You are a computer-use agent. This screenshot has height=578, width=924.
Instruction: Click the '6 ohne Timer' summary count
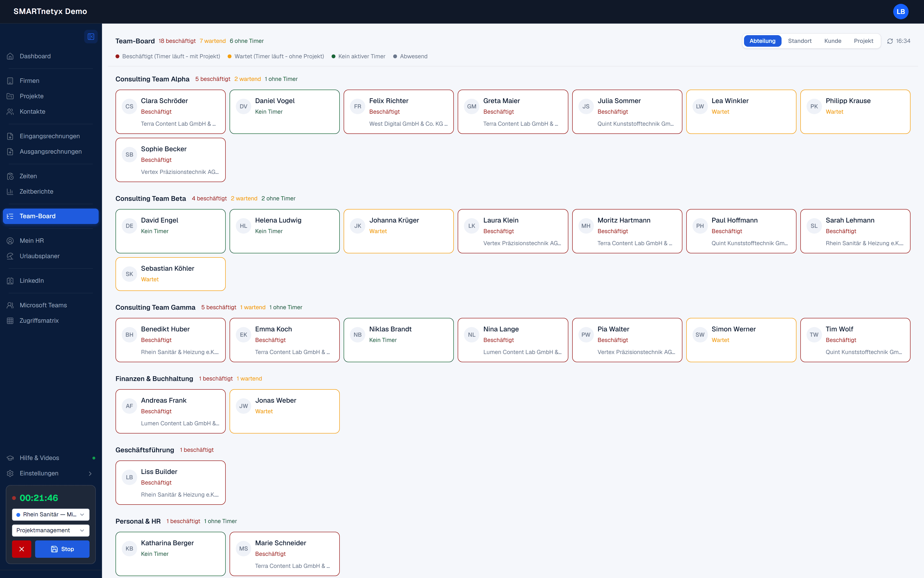coord(247,41)
